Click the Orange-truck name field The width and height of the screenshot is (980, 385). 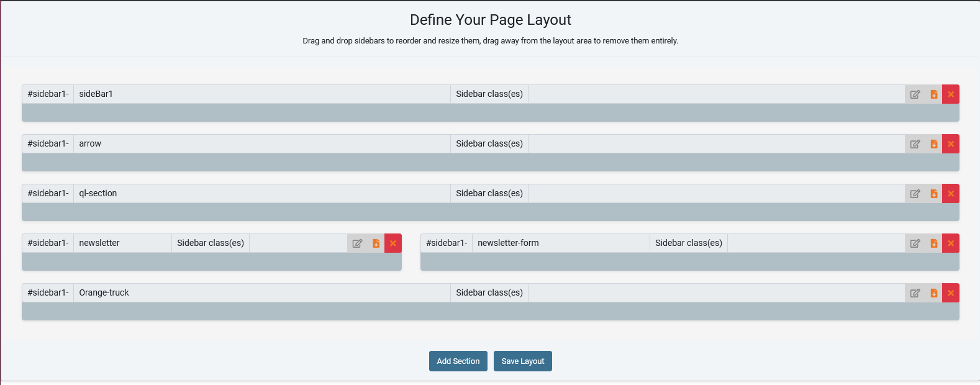262,293
